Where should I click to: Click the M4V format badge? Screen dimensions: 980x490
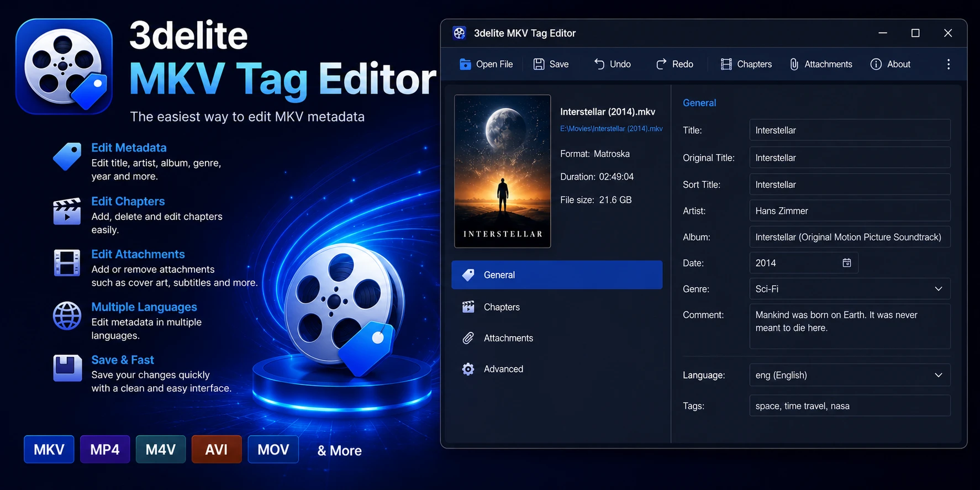[x=161, y=449]
